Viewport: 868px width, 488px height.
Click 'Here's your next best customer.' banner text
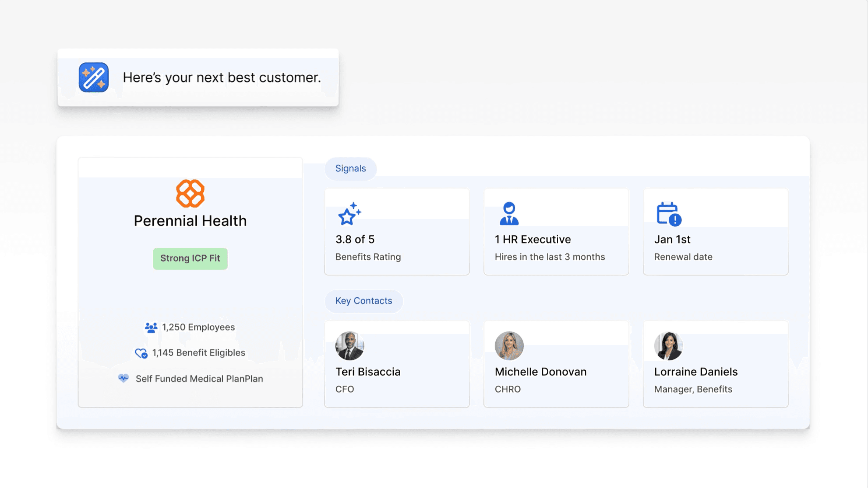coord(222,78)
